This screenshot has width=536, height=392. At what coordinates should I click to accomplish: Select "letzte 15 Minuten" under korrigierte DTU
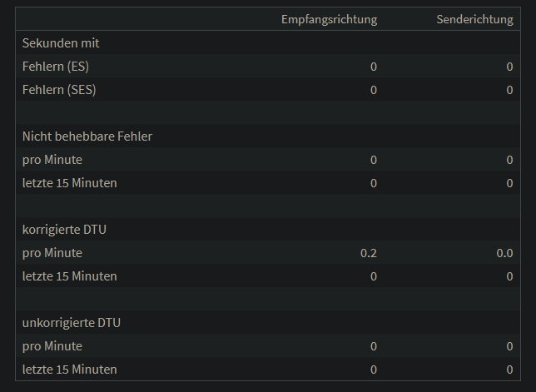click(70, 275)
